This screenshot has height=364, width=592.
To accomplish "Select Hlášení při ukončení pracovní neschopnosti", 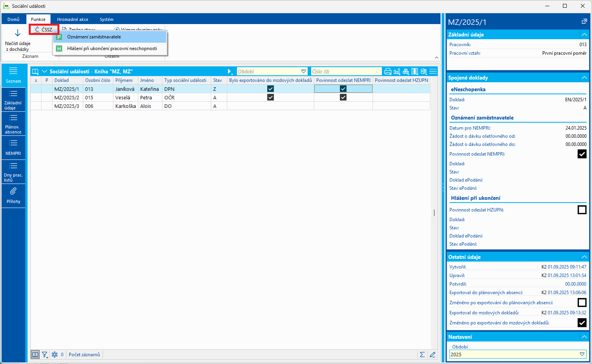I will [x=110, y=49].
